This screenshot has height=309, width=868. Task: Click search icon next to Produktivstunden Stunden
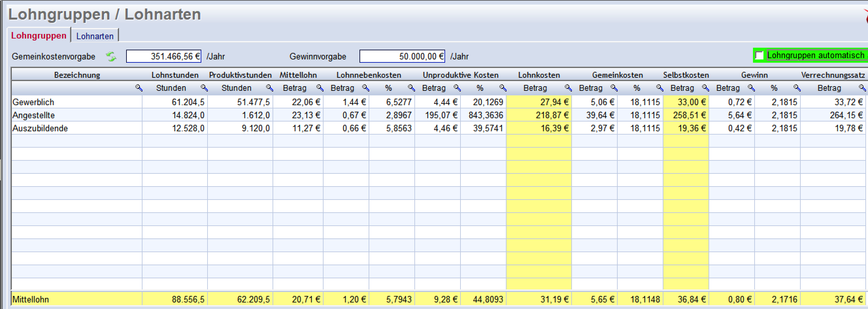(269, 88)
